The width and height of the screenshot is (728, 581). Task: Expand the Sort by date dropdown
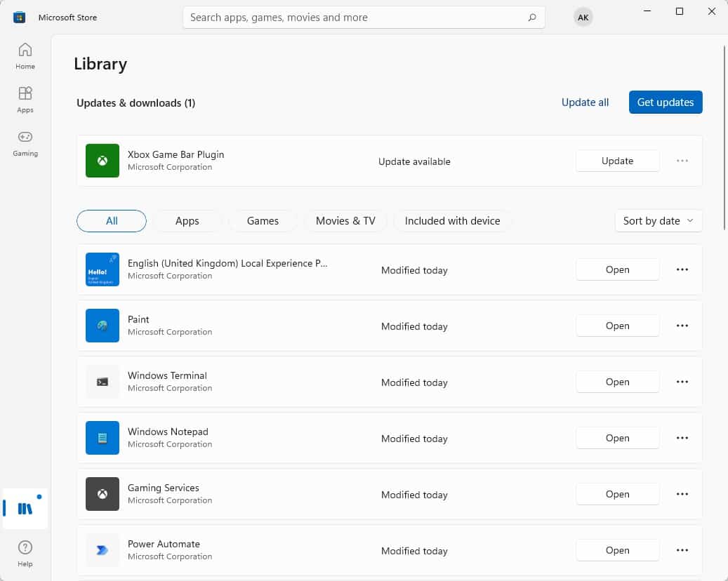pyautogui.click(x=658, y=221)
